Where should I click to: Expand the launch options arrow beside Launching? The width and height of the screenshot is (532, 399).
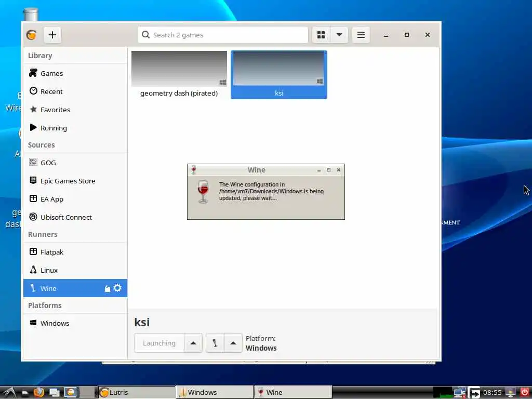193,343
